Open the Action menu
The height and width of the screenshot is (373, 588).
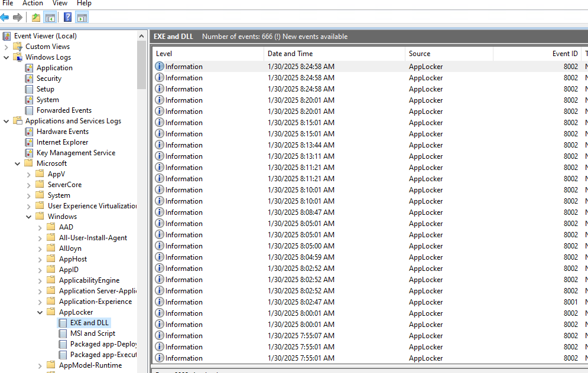tap(33, 4)
